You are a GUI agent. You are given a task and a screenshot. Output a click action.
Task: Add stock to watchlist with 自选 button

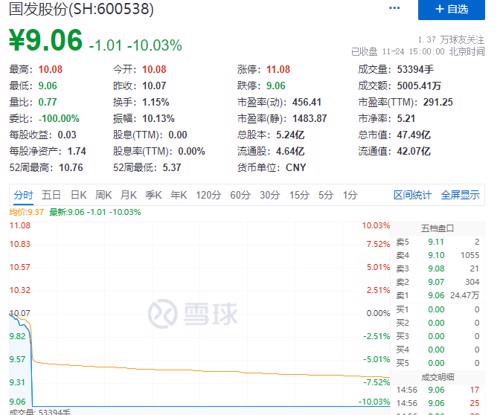[451, 9]
